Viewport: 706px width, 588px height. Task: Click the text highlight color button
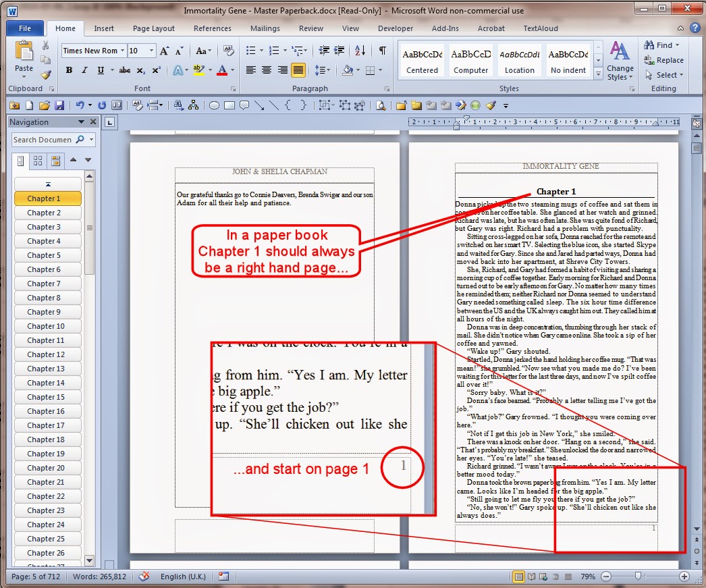(x=198, y=70)
